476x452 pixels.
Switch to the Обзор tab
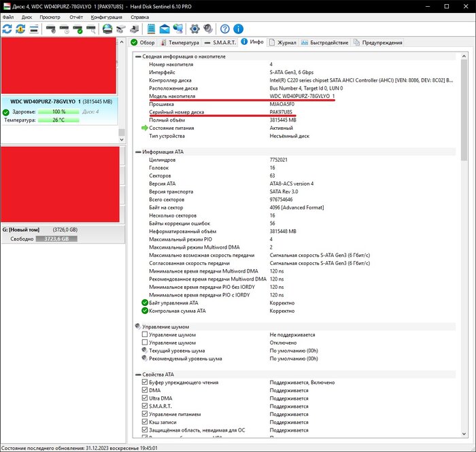click(143, 42)
